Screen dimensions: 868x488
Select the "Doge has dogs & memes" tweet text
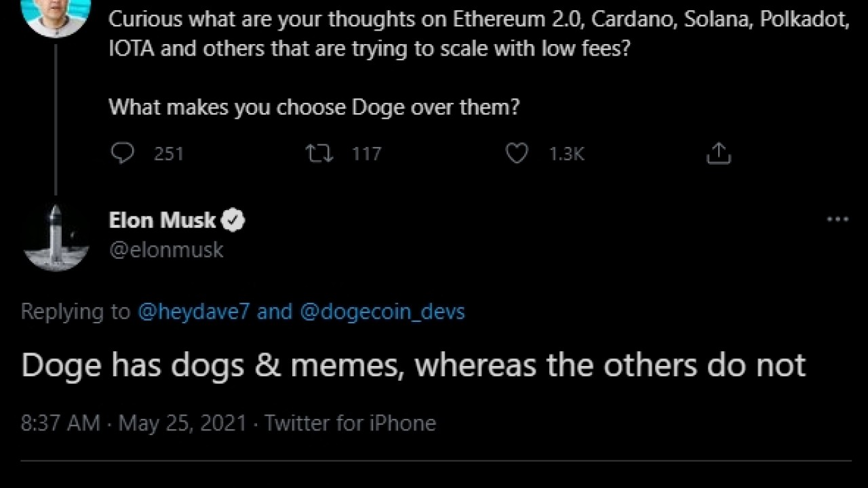click(413, 365)
